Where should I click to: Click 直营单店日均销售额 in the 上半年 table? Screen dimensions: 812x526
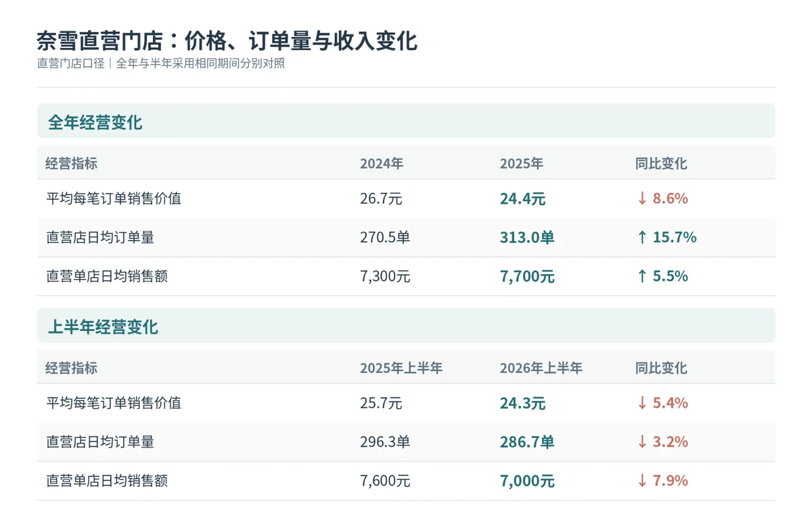tap(107, 481)
